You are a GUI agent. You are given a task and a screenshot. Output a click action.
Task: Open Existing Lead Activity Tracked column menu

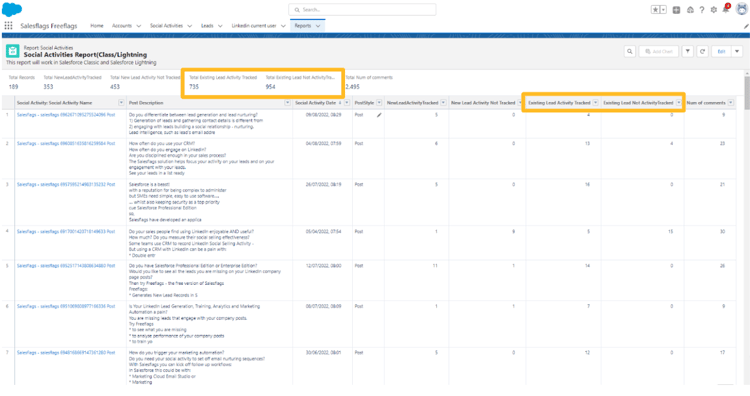point(596,103)
